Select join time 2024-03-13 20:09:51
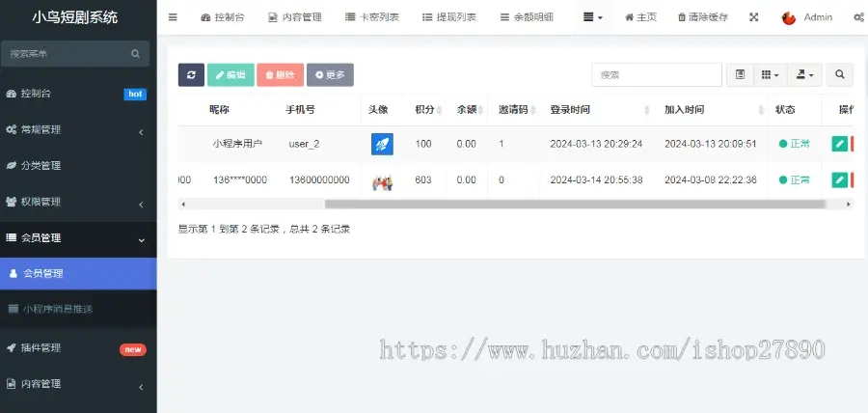Image resolution: width=868 pixels, height=413 pixels. [710, 144]
